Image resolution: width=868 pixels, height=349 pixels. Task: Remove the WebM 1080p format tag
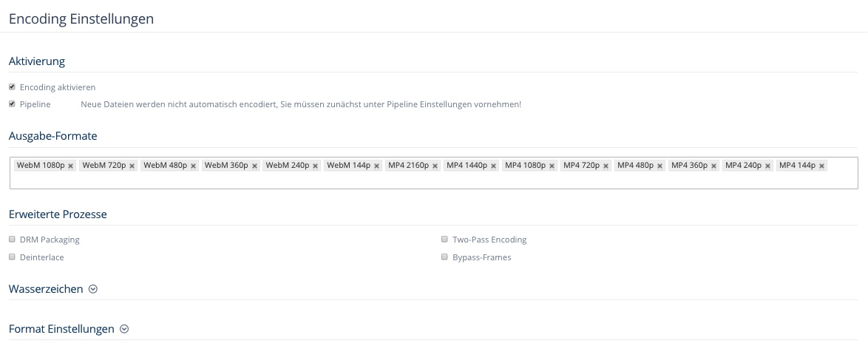pos(71,166)
